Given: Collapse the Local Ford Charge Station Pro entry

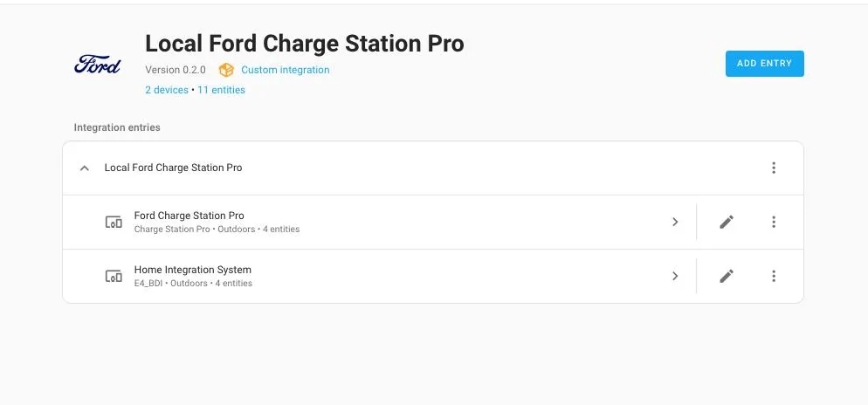Looking at the screenshot, I should 85,168.
